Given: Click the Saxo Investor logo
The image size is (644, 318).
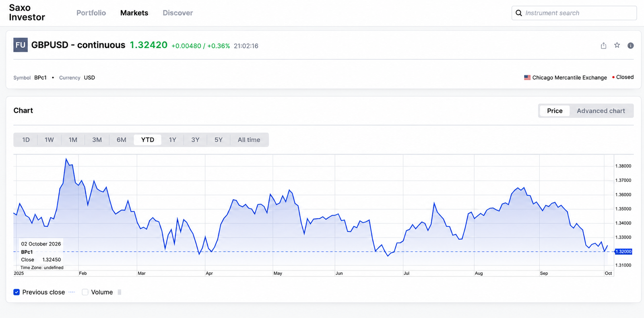Looking at the screenshot, I should click(27, 12).
